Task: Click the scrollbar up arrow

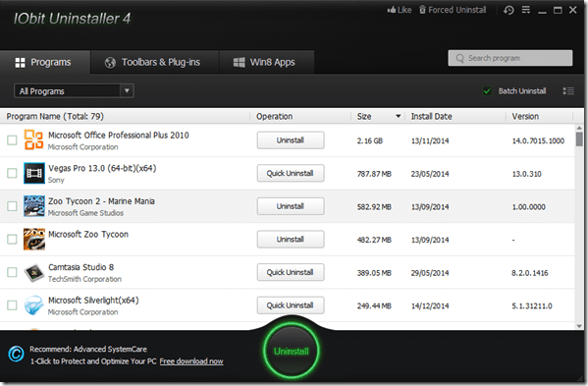Action: coord(579,128)
